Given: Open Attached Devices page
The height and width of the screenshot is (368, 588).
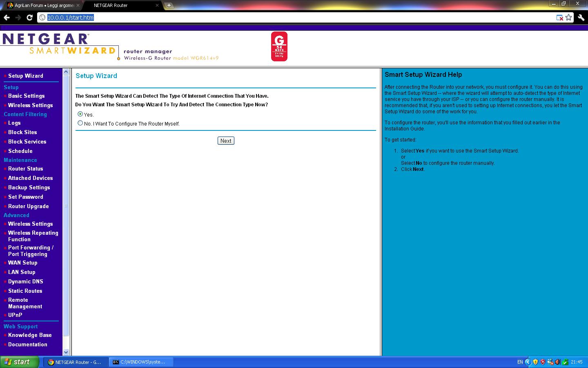Looking at the screenshot, I should (30, 178).
